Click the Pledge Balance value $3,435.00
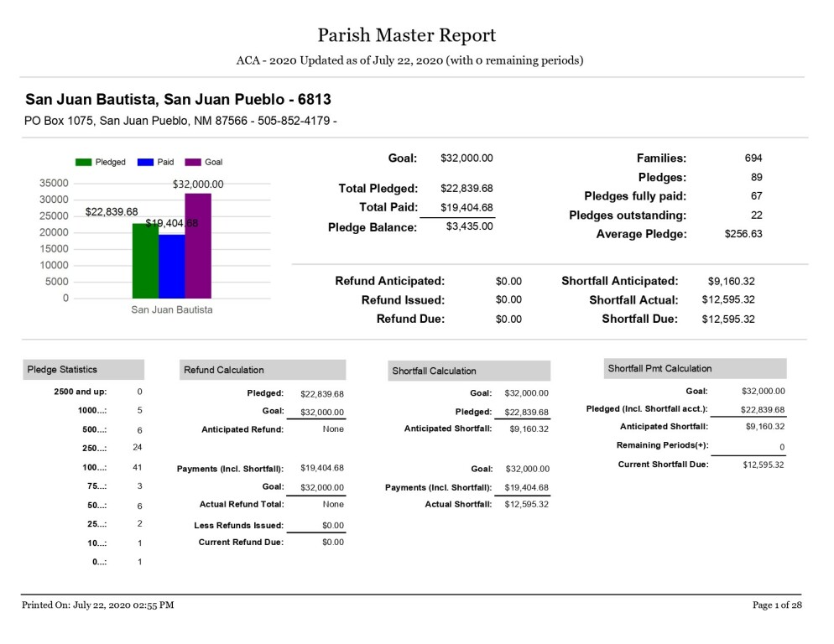This screenshot has height=644, width=834. (469, 226)
